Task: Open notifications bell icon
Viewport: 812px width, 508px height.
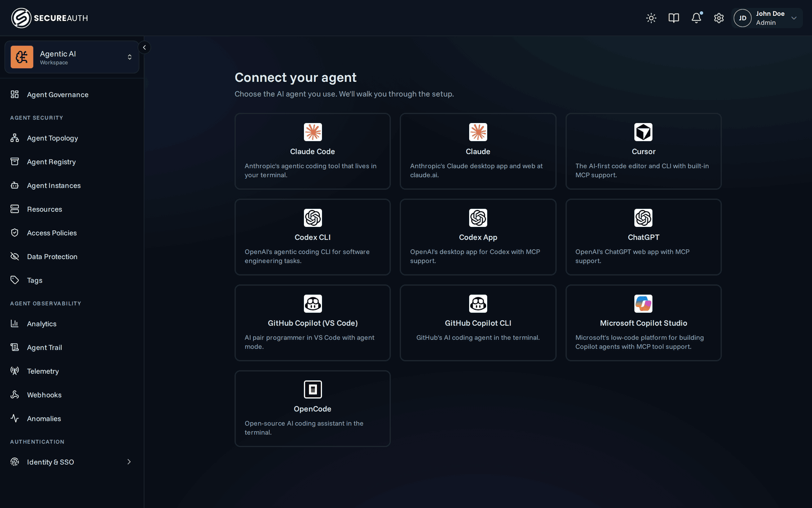Action: 696,18
